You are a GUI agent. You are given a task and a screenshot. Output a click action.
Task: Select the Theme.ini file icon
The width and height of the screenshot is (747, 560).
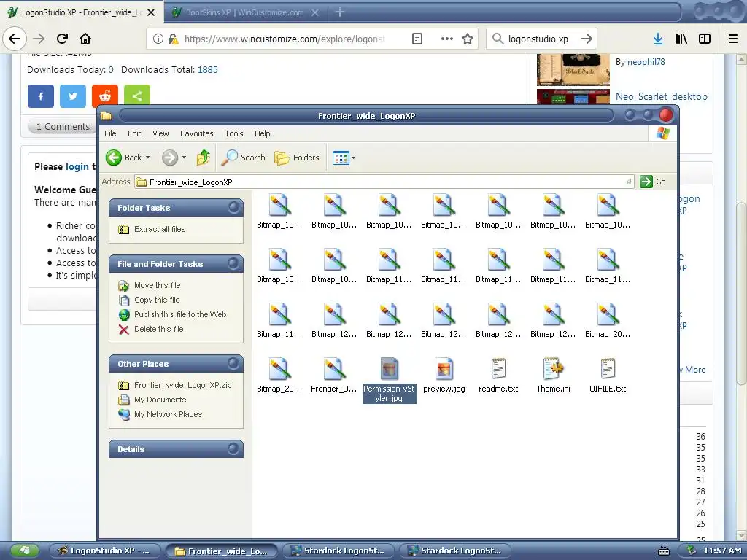[553, 369]
